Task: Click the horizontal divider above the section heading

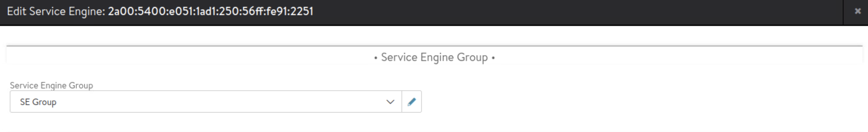Action: click(434, 46)
